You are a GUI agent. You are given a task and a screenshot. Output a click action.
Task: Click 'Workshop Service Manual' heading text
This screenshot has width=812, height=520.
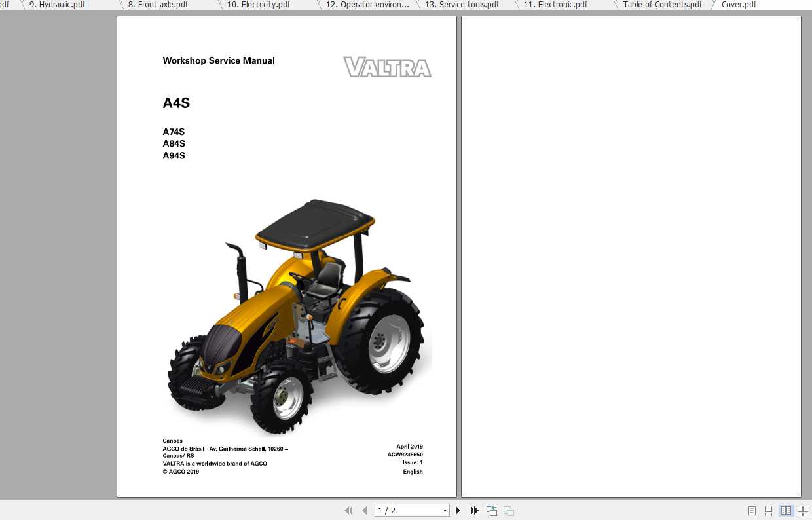(219, 61)
